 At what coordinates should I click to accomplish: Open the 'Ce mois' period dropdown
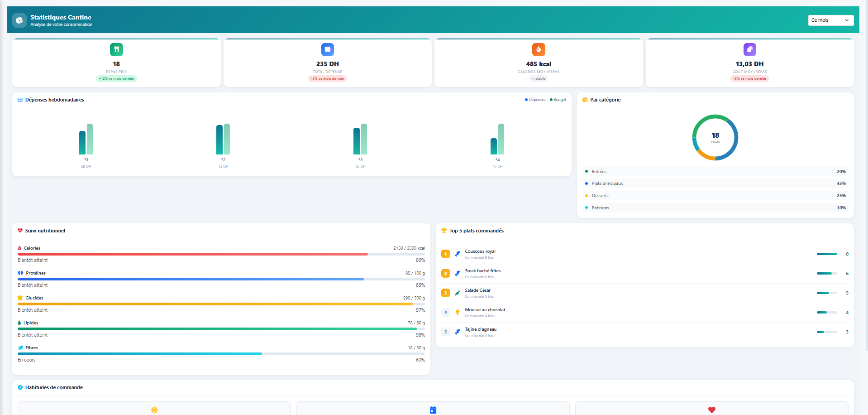point(830,20)
